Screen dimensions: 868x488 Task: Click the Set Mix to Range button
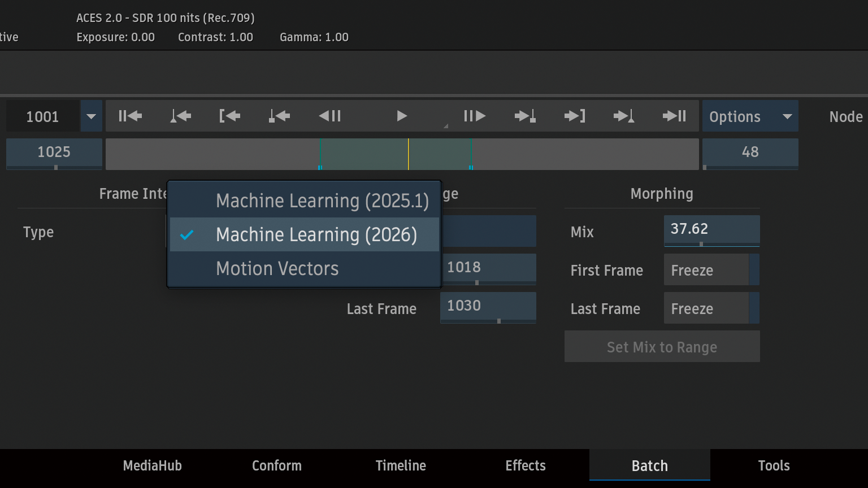click(x=662, y=347)
